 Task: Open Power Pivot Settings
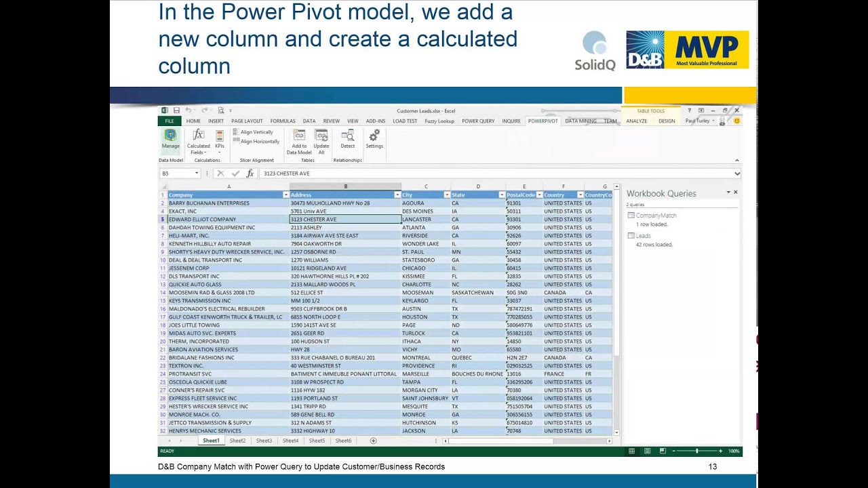374,139
